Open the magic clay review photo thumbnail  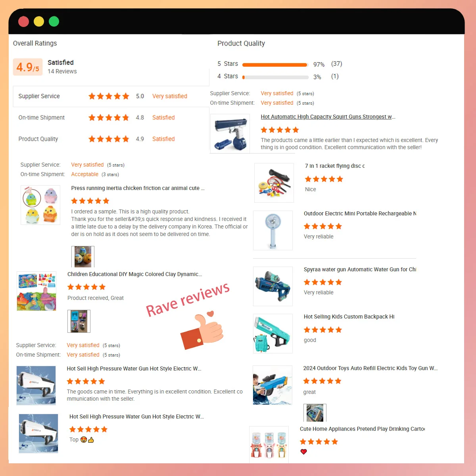pyautogui.click(x=79, y=321)
